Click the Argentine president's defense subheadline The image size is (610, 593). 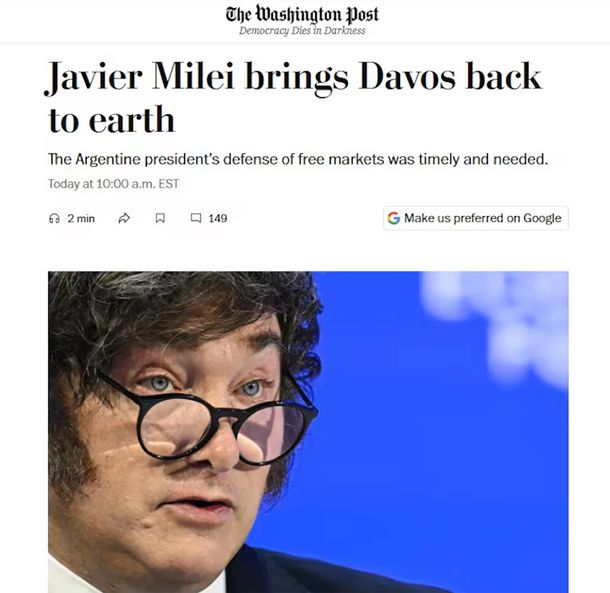pyautogui.click(x=298, y=159)
